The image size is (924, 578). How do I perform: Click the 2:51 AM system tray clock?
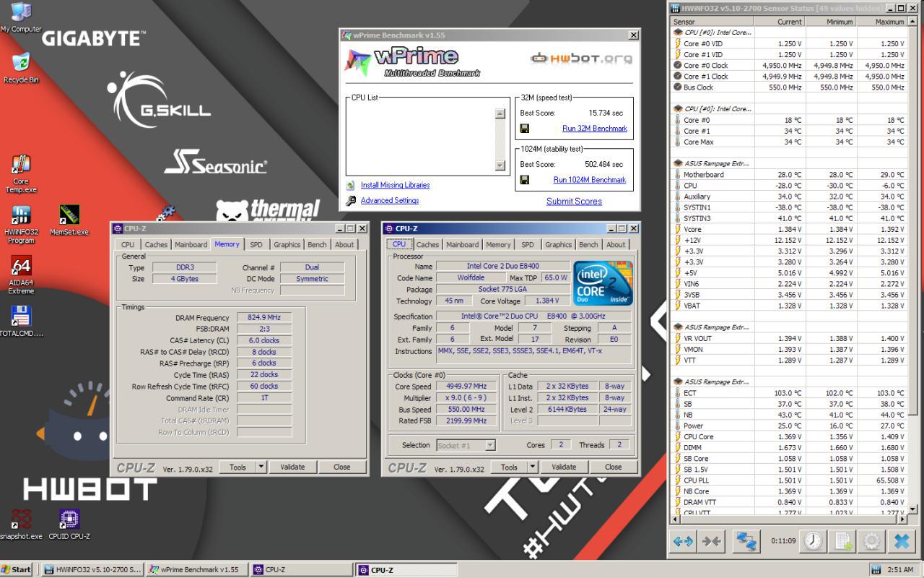899,569
